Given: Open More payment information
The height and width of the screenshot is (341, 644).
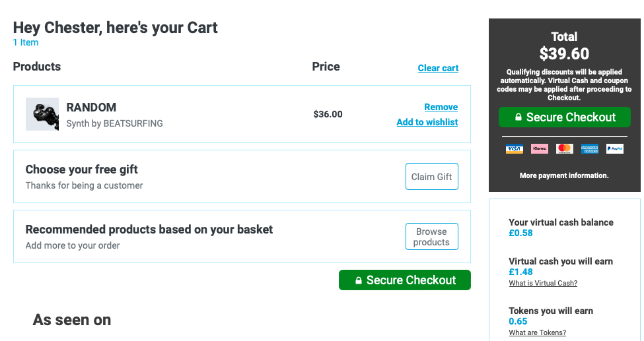Looking at the screenshot, I should (x=564, y=175).
